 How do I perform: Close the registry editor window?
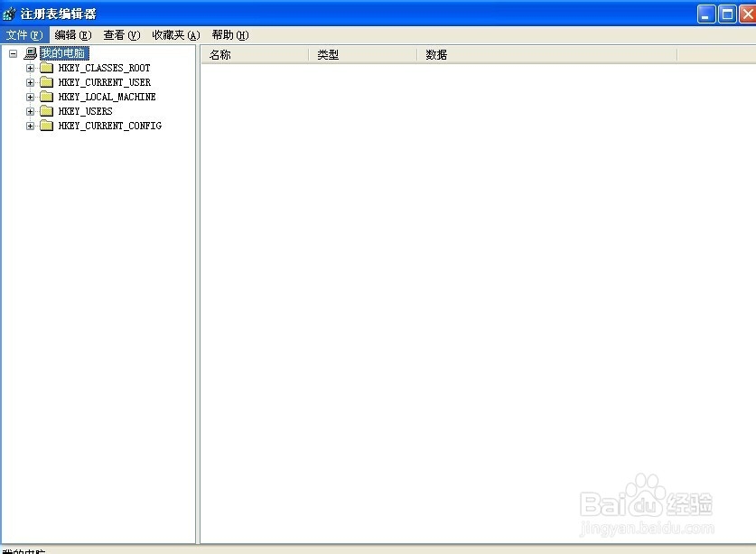click(x=747, y=14)
